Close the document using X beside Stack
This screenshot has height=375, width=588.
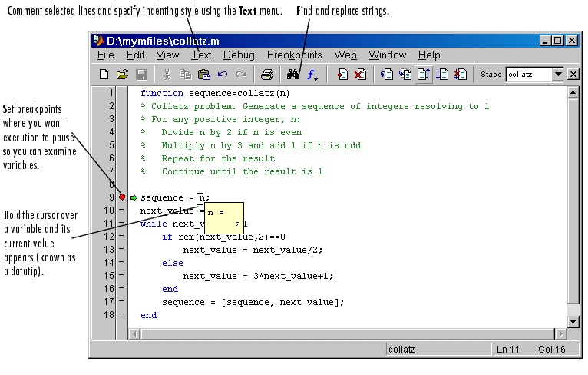point(573,75)
